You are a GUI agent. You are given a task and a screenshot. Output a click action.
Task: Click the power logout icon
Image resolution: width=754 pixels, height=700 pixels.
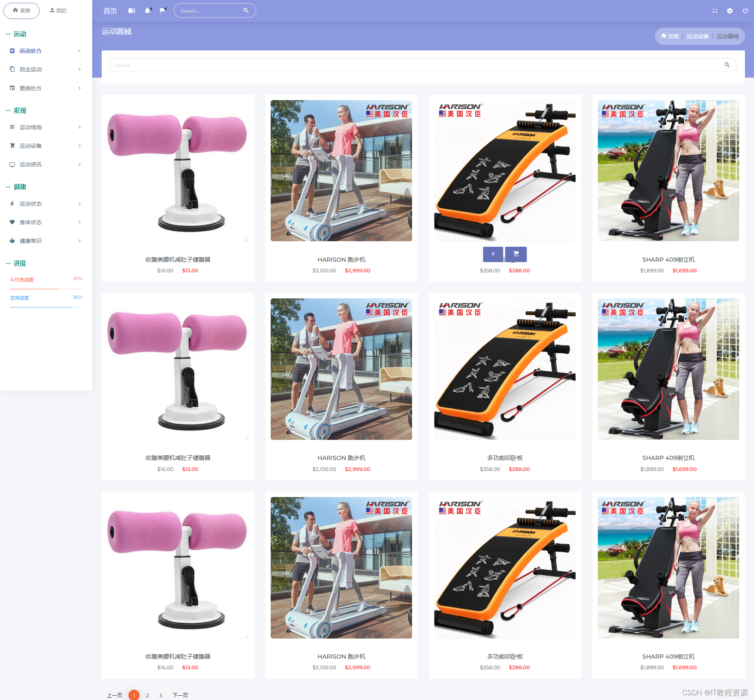point(745,11)
